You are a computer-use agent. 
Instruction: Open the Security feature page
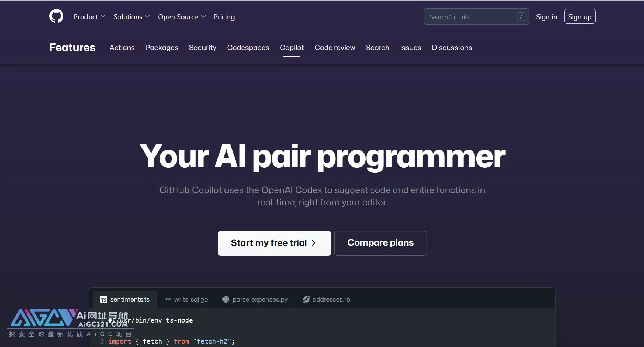pos(202,48)
